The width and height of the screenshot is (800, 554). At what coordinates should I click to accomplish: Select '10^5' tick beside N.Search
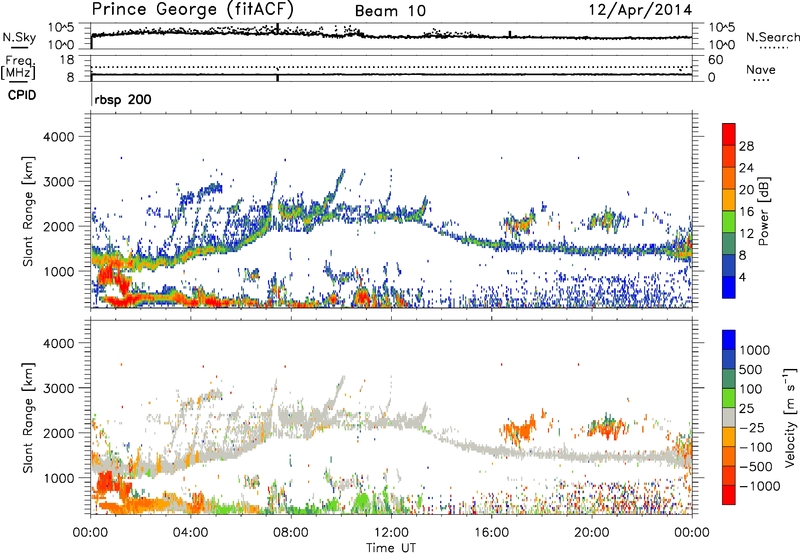point(721,28)
